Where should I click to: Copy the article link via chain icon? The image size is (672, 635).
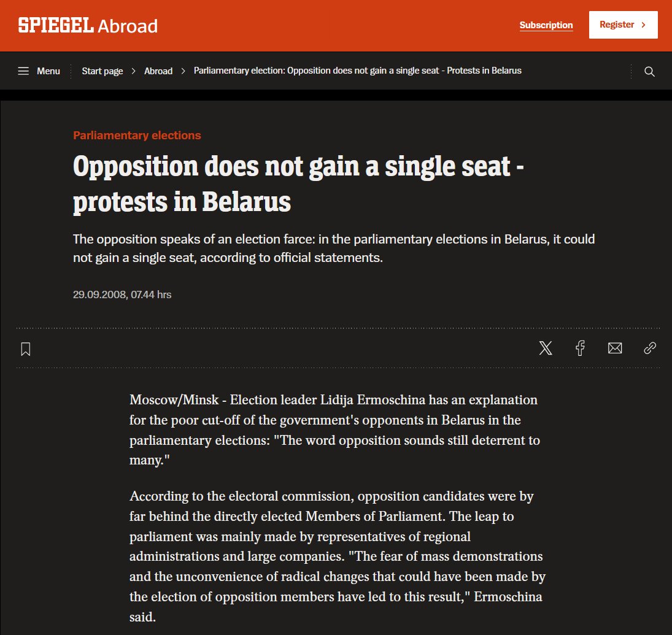[x=650, y=348]
